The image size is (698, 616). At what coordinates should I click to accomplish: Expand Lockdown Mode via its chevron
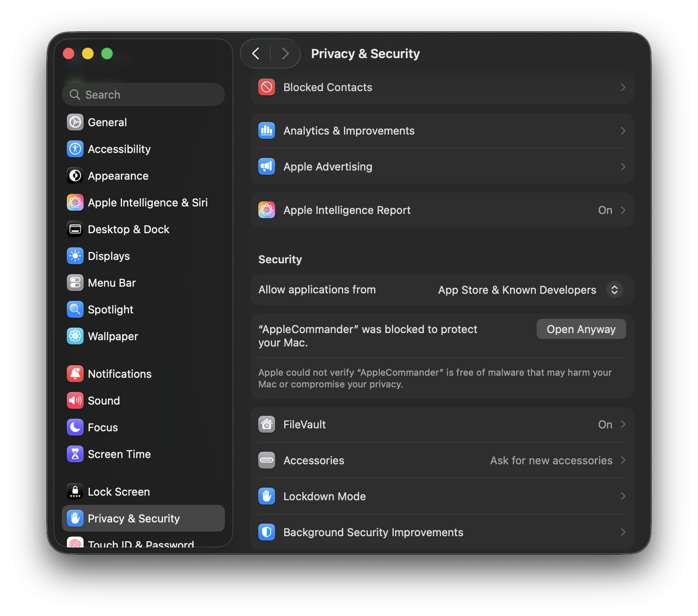point(623,496)
